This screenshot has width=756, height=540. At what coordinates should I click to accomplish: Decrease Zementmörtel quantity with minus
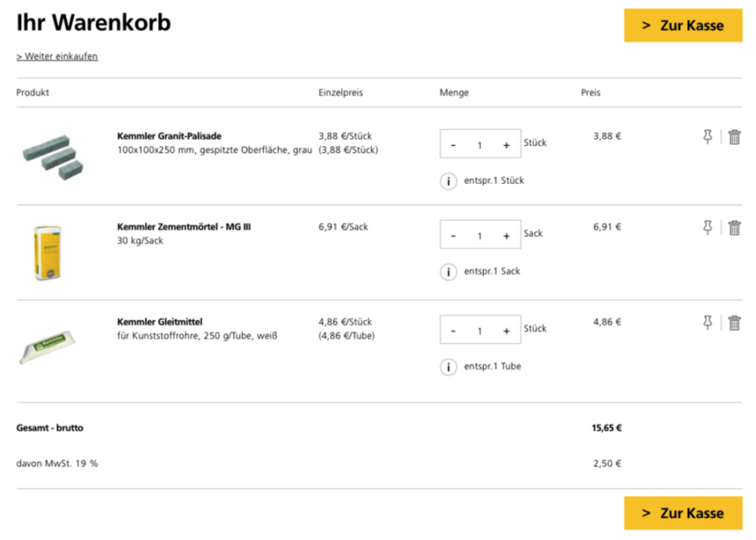454,235
